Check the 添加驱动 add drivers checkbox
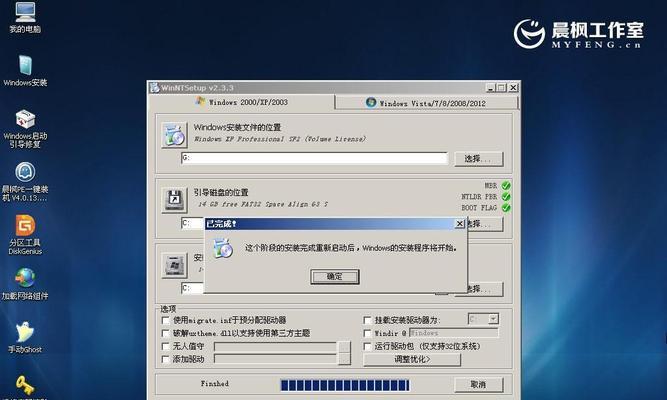Screen dimensions: 667x400 166,360
